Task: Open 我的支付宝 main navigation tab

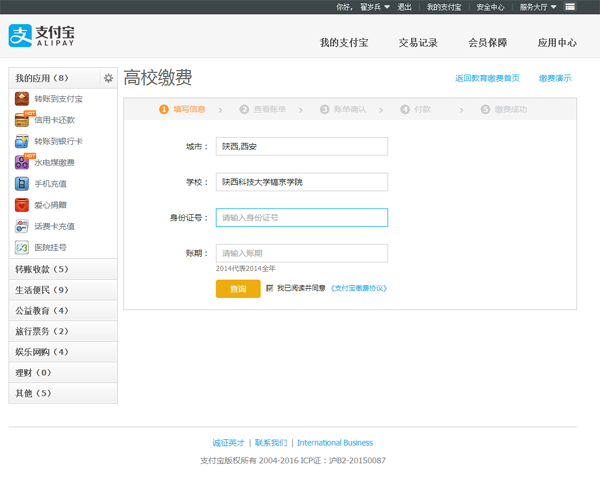Action: 344,42
